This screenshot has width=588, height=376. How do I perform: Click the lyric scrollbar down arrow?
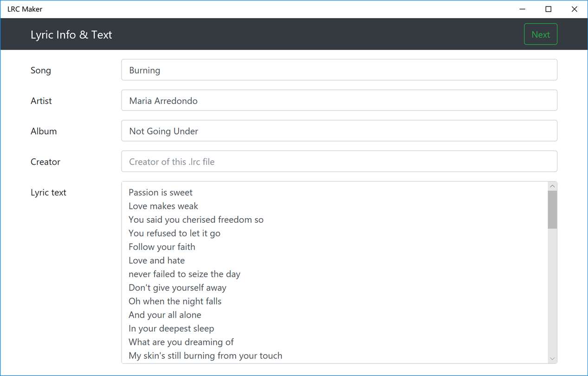point(552,358)
